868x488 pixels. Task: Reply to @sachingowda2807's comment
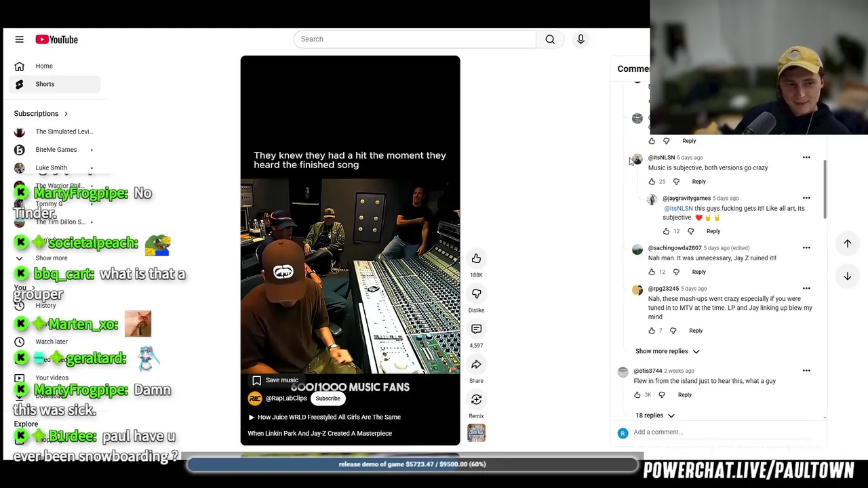pyautogui.click(x=698, y=272)
